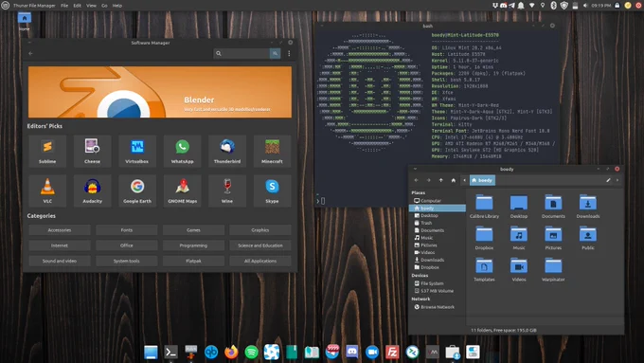Launch Firefox from the dock
The width and height of the screenshot is (644, 363).
tap(231, 352)
